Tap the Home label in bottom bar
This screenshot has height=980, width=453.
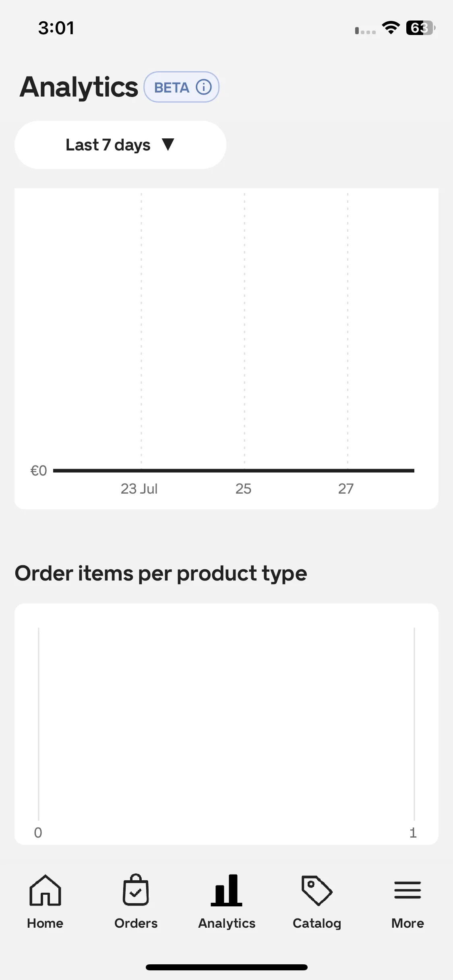tap(45, 923)
